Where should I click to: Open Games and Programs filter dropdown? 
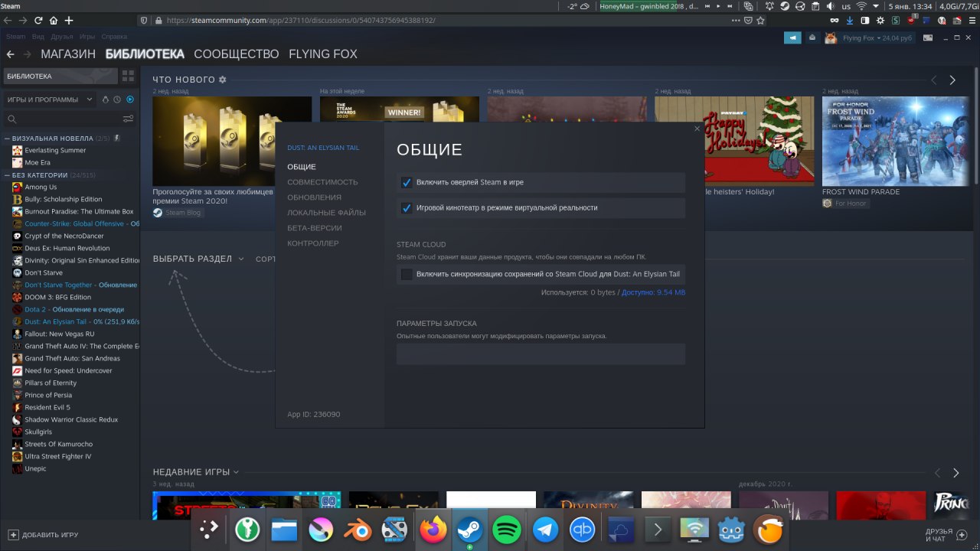(x=50, y=99)
